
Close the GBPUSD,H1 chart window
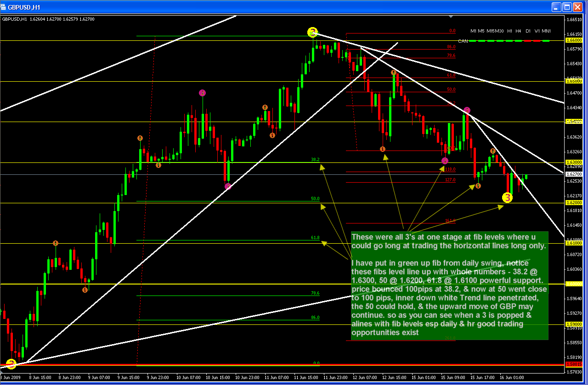[578, 7]
